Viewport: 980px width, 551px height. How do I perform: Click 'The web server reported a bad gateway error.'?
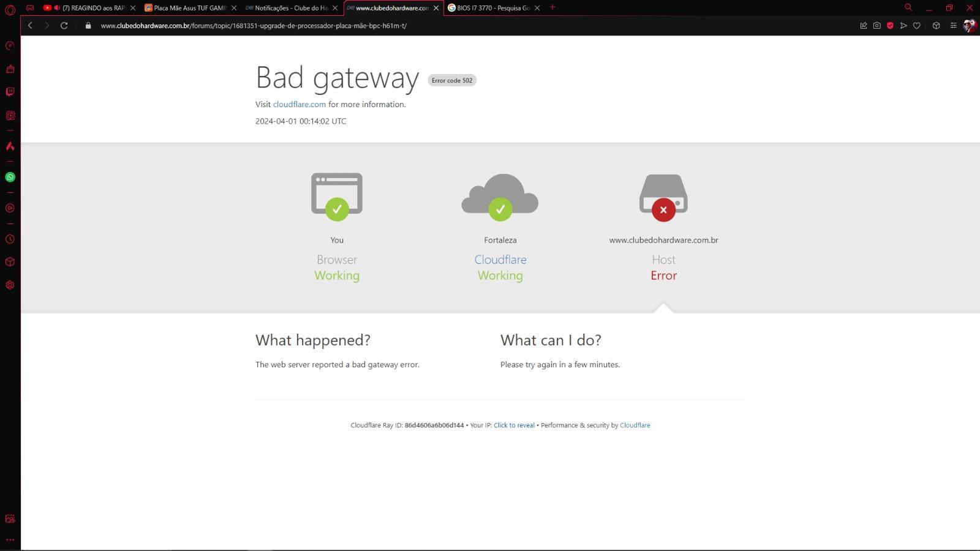click(337, 365)
